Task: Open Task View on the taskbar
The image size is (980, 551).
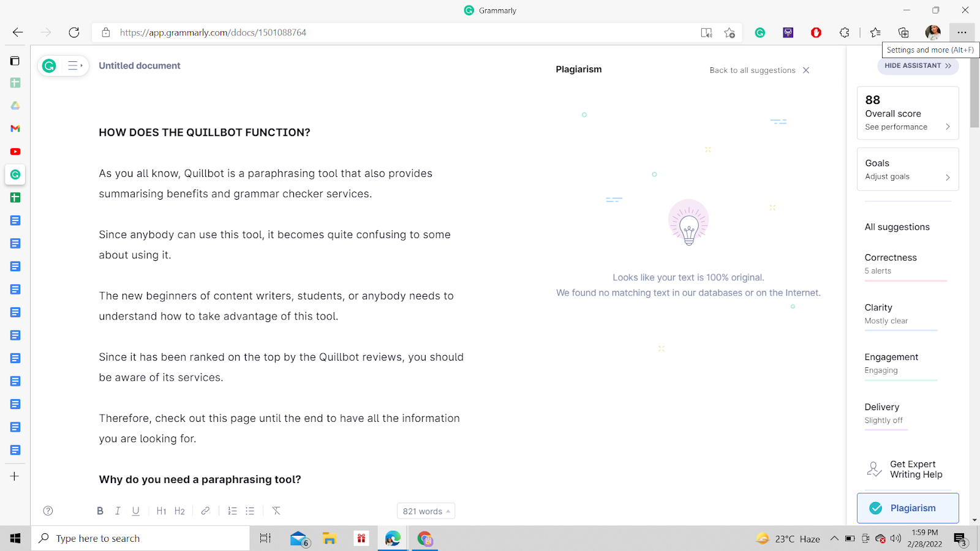Action: tap(265, 539)
